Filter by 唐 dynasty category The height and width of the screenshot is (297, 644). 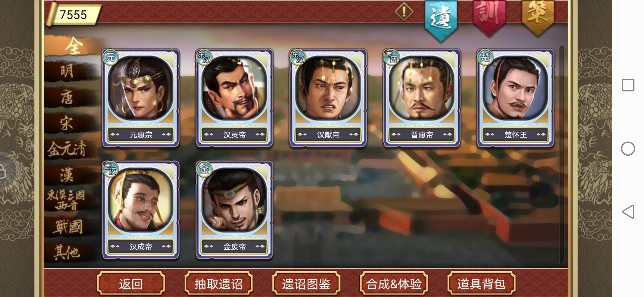(x=67, y=98)
